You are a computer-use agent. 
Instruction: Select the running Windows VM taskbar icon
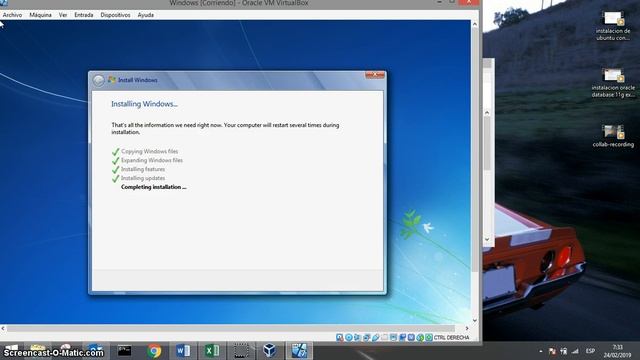tap(299, 351)
